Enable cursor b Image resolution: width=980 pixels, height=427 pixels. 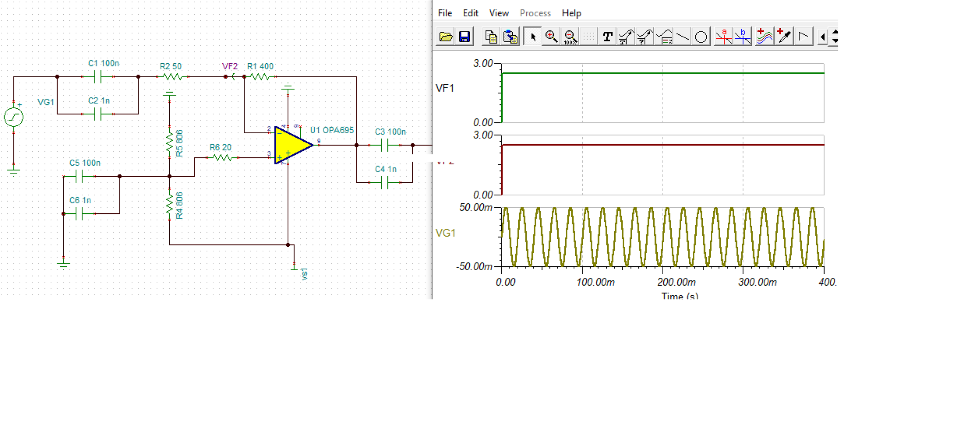(x=743, y=37)
